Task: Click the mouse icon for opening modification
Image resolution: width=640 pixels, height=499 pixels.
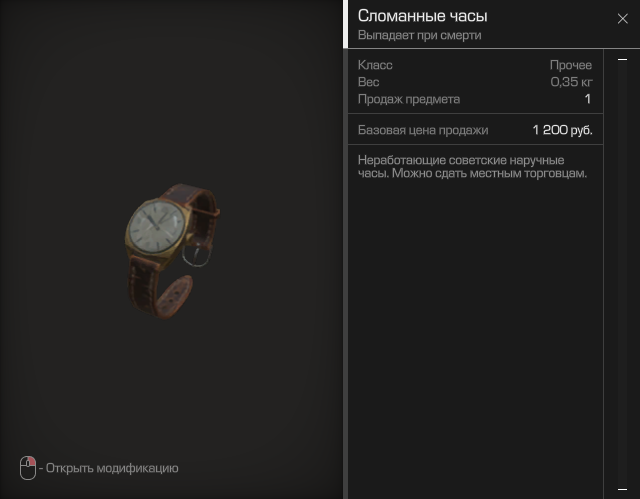Action: pos(28,468)
